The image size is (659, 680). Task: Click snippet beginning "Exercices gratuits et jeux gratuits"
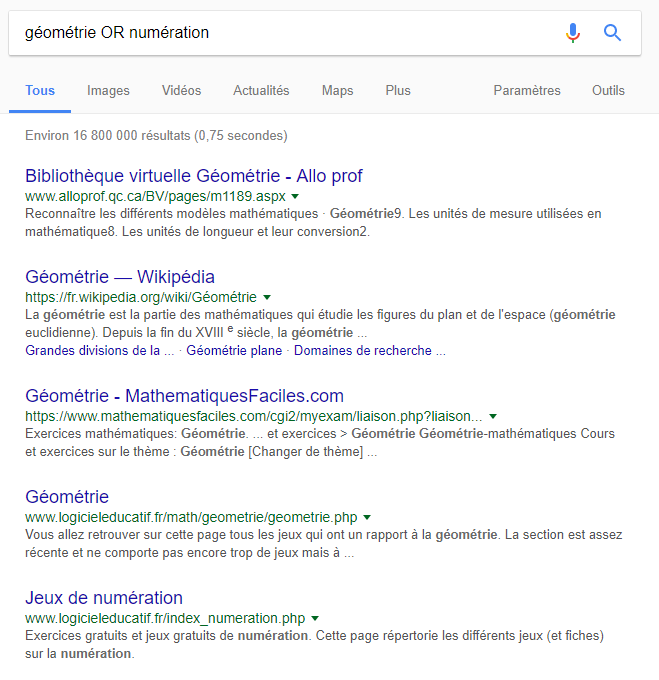point(314,644)
